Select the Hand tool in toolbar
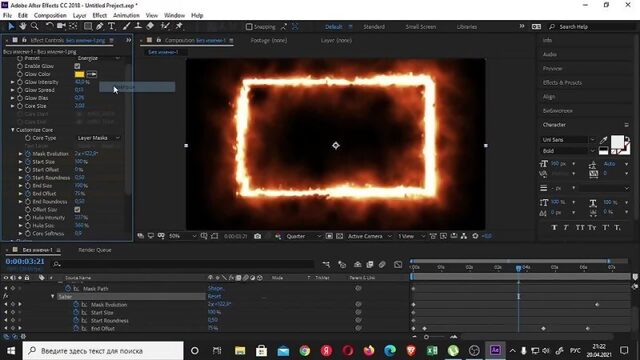The image size is (640, 360). pos(22,26)
